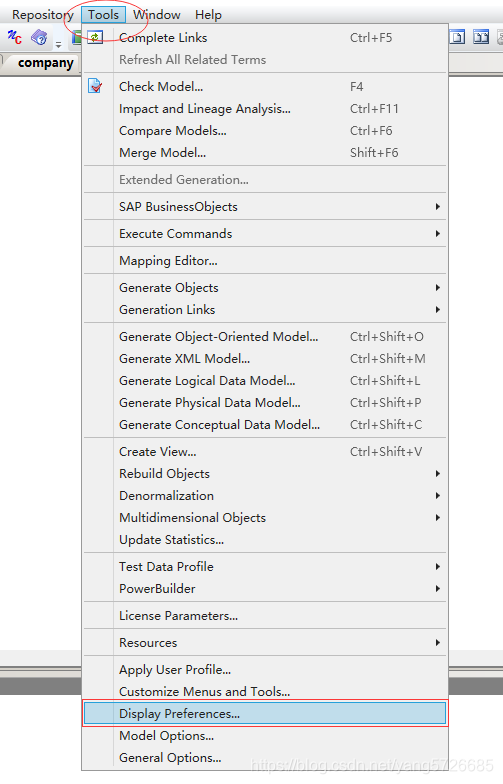Screen dimensions: 503x784
Task: Open General Options...
Action: click(265, 758)
